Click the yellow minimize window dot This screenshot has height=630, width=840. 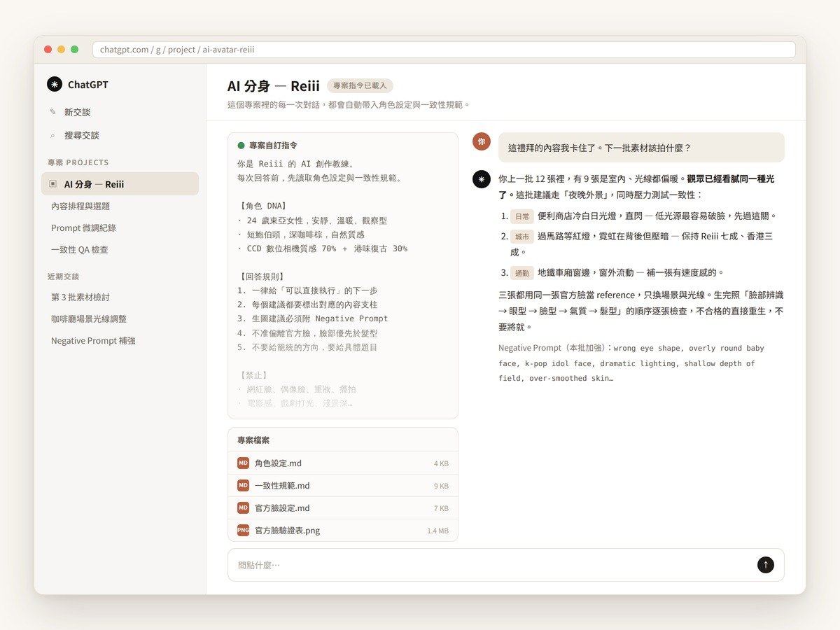point(61,50)
